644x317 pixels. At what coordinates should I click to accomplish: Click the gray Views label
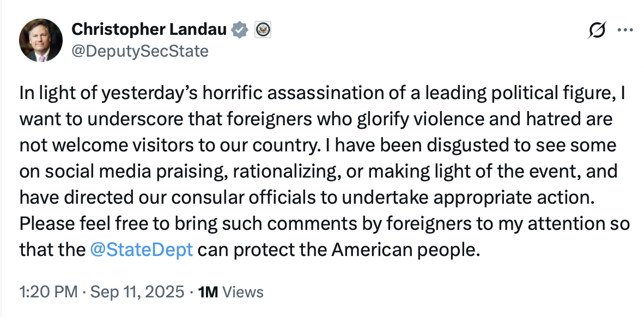click(x=244, y=292)
